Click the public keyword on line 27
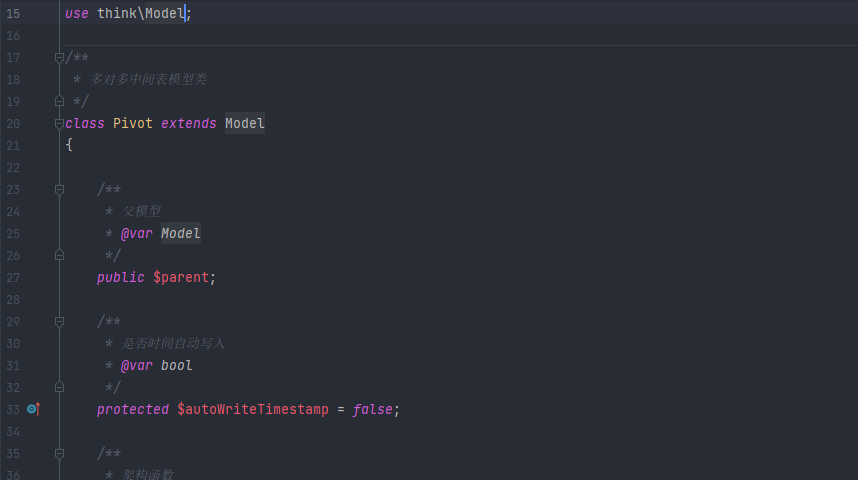This screenshot has width=858, height=480. click(120, 277)
